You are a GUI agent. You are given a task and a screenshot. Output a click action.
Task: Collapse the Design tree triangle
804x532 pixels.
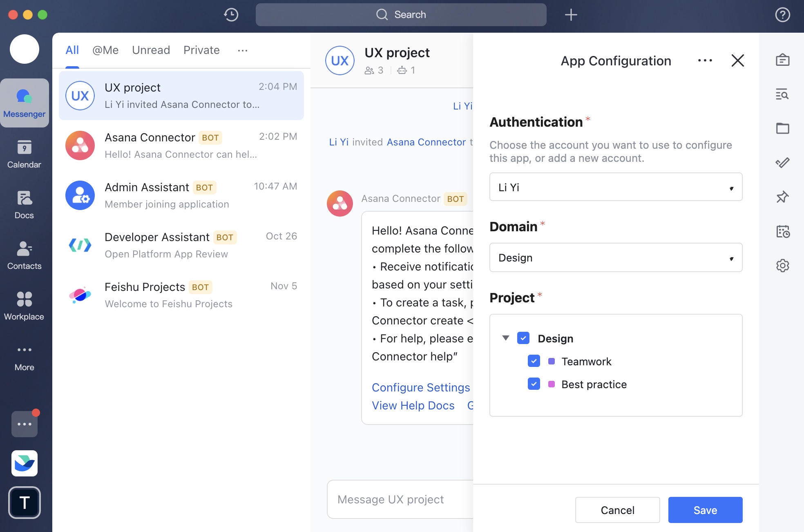pyautogui.click(x=506, y=338)
